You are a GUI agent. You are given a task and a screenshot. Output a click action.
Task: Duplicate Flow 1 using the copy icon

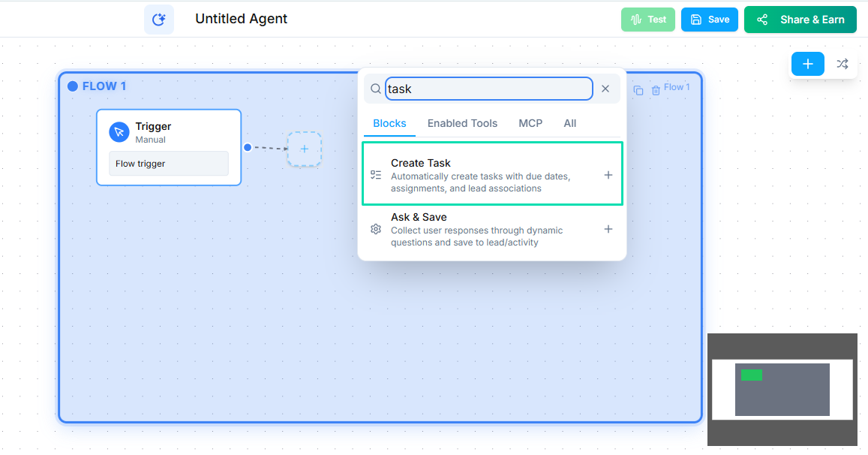(638, 89)
